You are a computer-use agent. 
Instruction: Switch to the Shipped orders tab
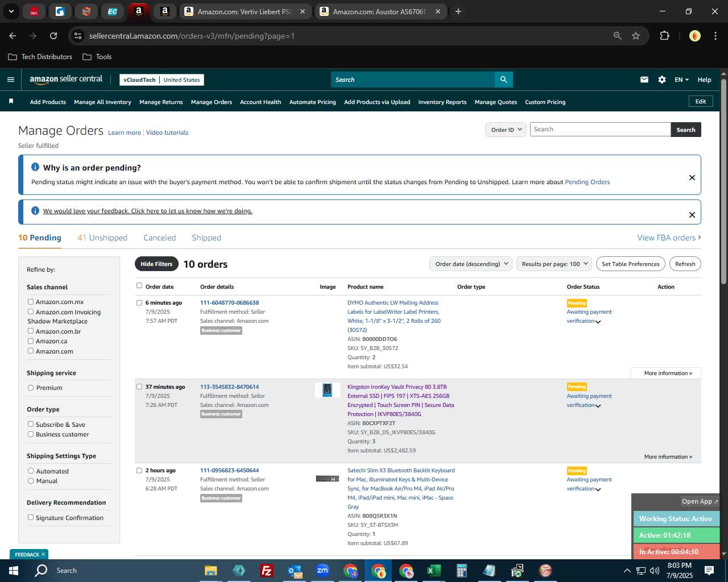(x=206, y=238)
